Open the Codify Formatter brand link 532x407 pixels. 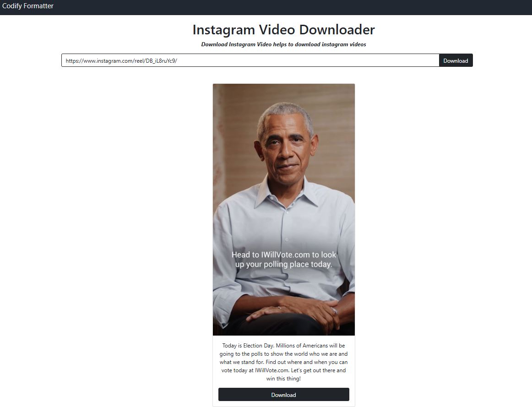point(28,6)
